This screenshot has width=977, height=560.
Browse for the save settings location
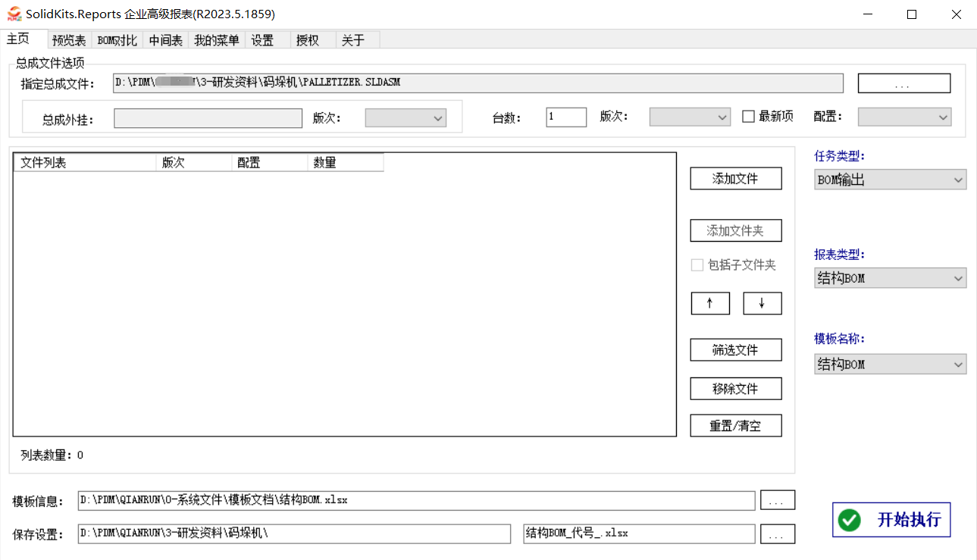(x=777, y=534)
